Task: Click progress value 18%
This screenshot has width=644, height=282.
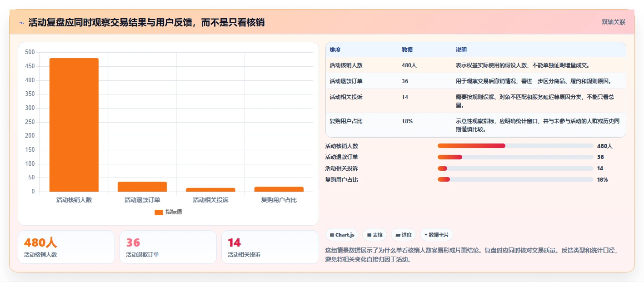Action: point(603,180)
